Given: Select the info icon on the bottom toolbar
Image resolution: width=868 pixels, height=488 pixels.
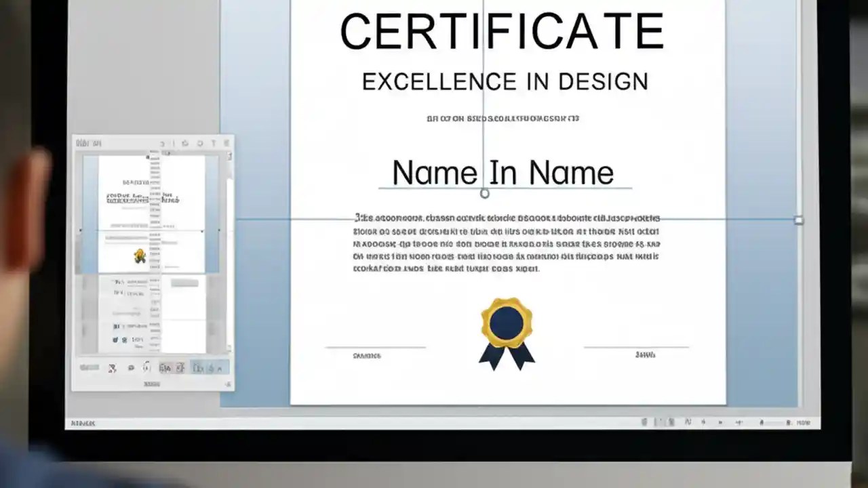Looking at the screenshot, I should point(146,368).
